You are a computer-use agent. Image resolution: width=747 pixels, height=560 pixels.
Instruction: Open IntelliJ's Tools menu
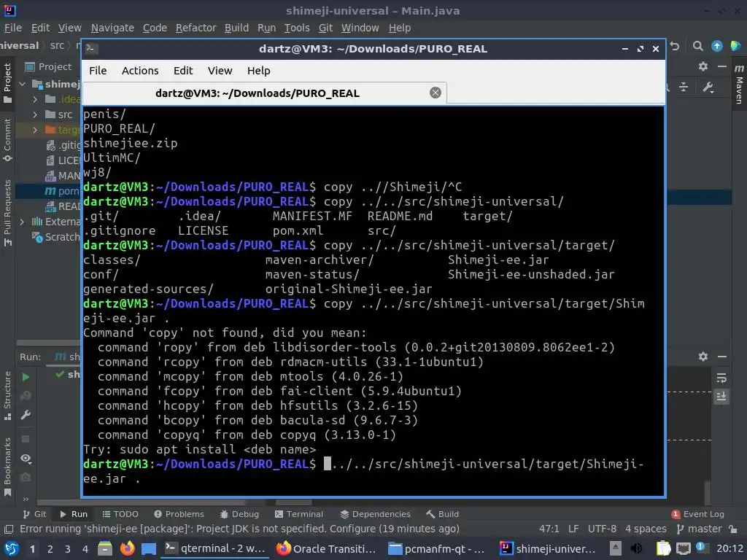297,28
